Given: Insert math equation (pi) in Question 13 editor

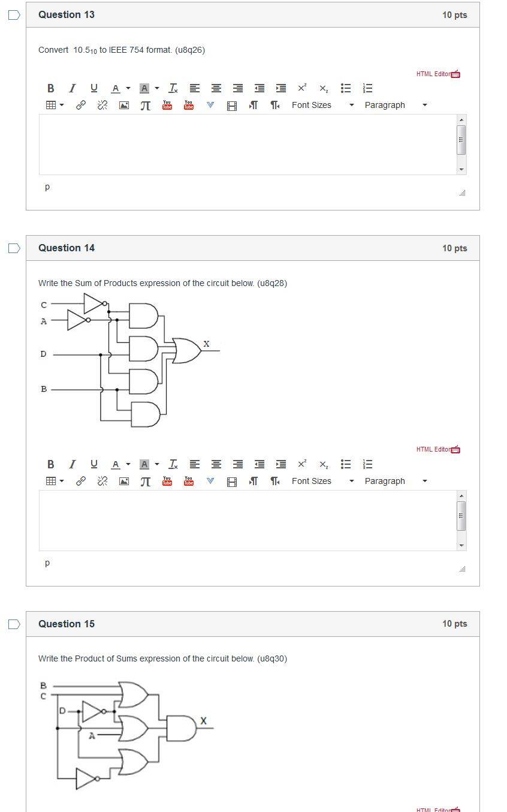Looking at the screenshot, I should point(145,106).
